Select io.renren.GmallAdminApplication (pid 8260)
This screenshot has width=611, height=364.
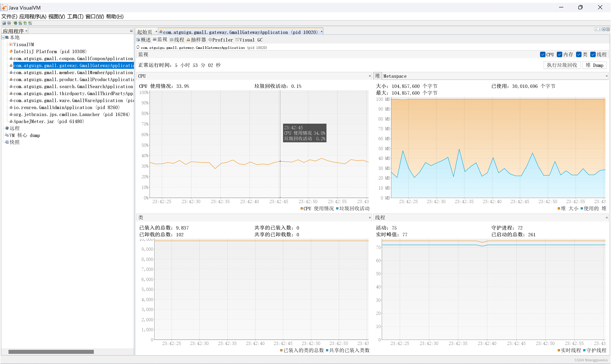[x=67, y=107]
